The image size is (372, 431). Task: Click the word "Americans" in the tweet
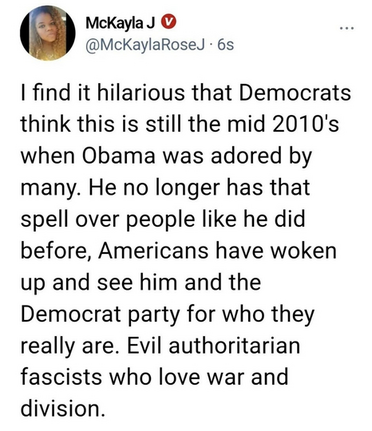(154, 250)
